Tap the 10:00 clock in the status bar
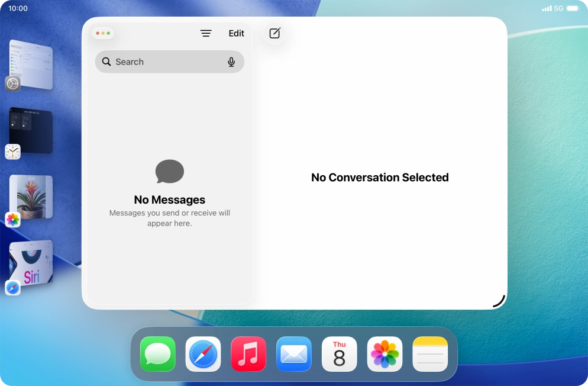Viewport: 588px width, 386px height. 18,8
